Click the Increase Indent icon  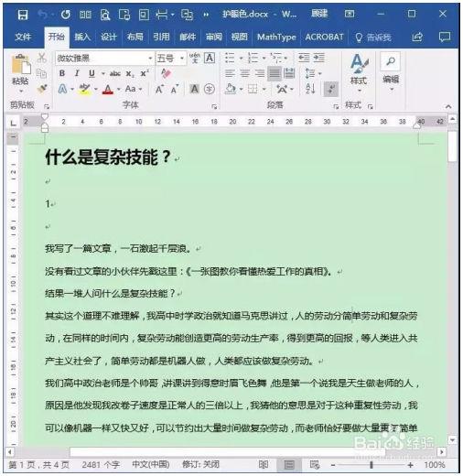pyautogui.click(x=318, y=58)
